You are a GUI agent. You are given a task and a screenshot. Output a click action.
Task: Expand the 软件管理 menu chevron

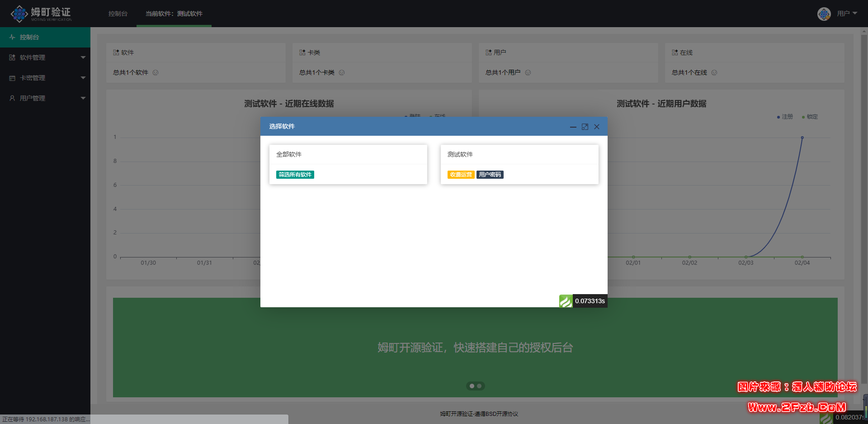(83, 57)
